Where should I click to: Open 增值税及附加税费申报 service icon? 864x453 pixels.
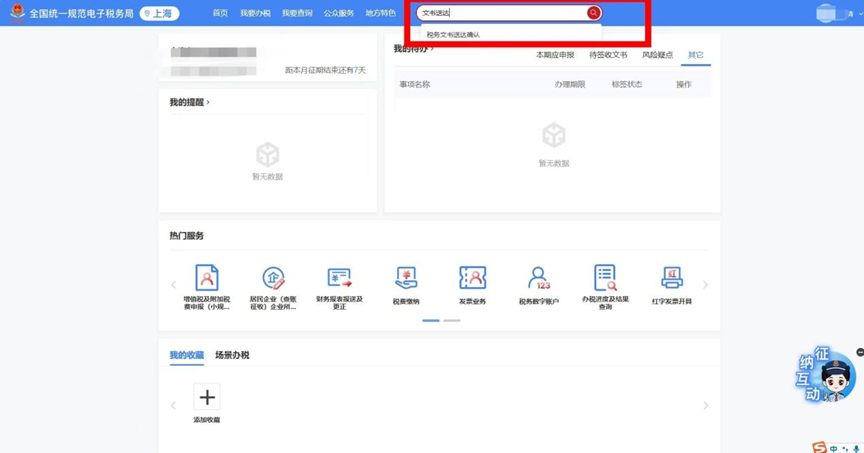pyautogui.click(x=207, y=278)
